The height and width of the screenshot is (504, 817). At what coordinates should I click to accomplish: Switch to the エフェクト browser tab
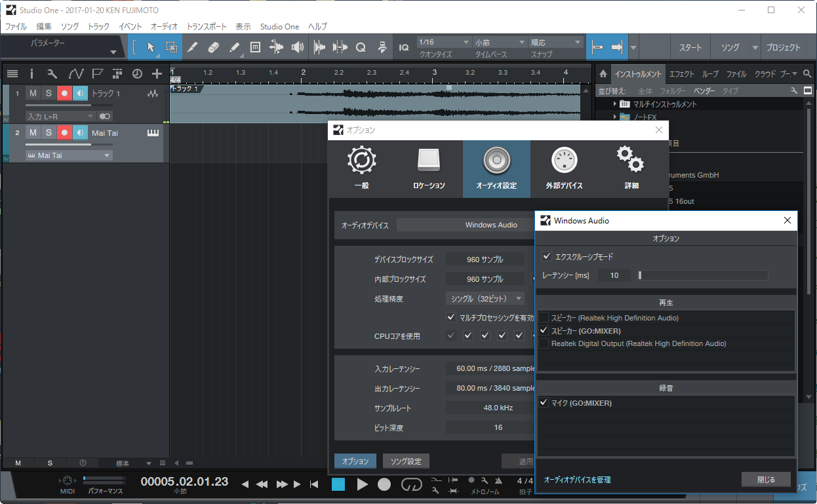click(x=682, y=74)
